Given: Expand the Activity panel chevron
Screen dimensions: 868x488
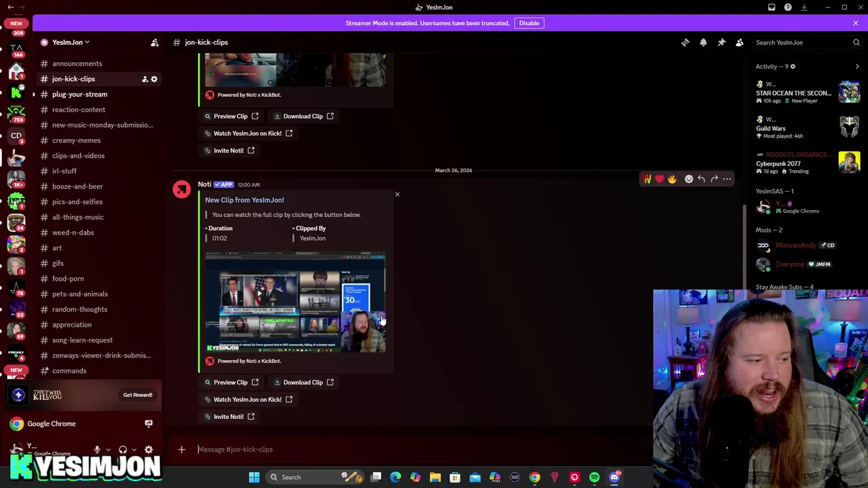Looking at the screenshot, I should (857, 66).
